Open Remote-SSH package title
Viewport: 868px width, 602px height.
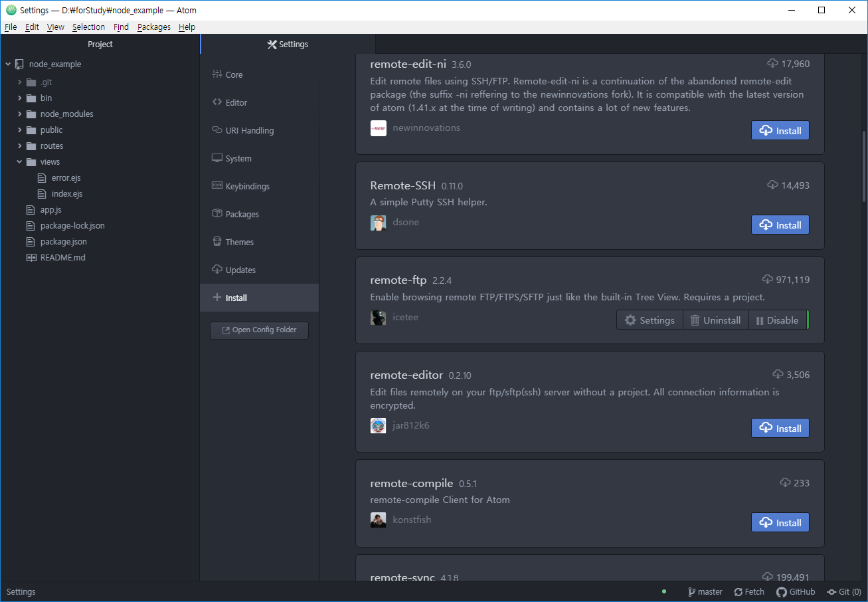tap(402, 185)
